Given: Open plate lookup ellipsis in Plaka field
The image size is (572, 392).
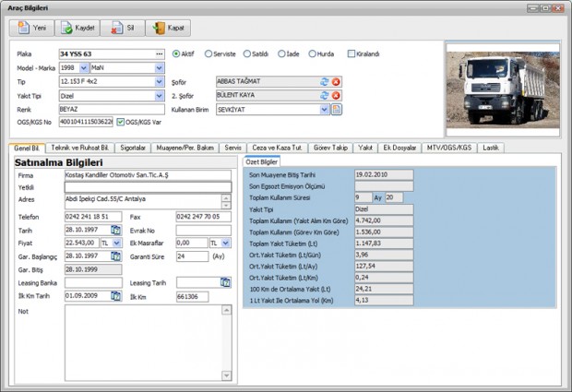Looking at the screenshot, I should coord(160,54).
